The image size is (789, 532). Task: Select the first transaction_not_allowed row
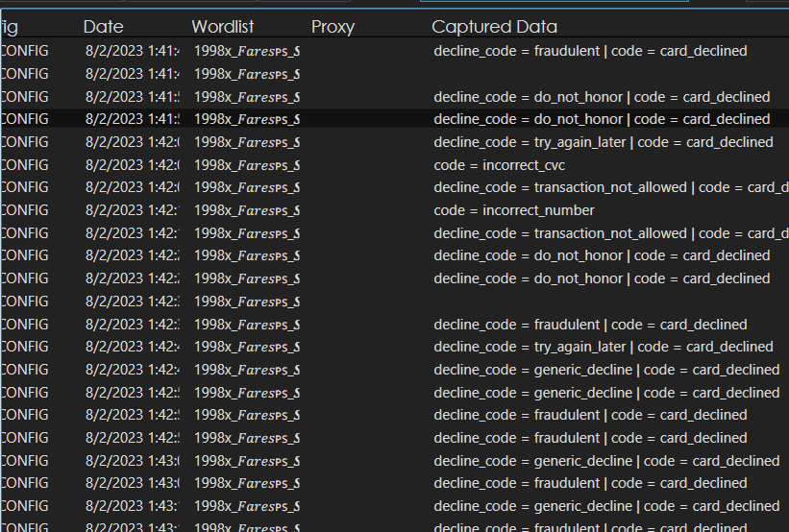609,187
